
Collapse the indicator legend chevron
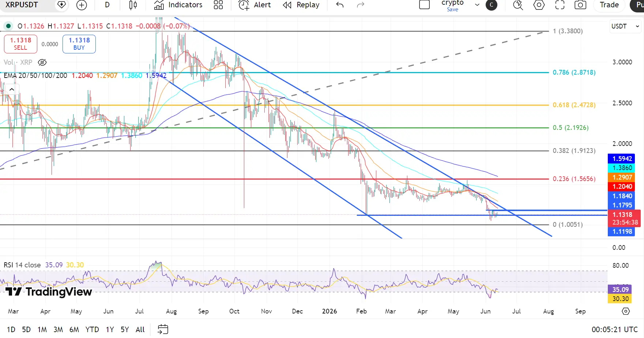[x=12, y=89]
